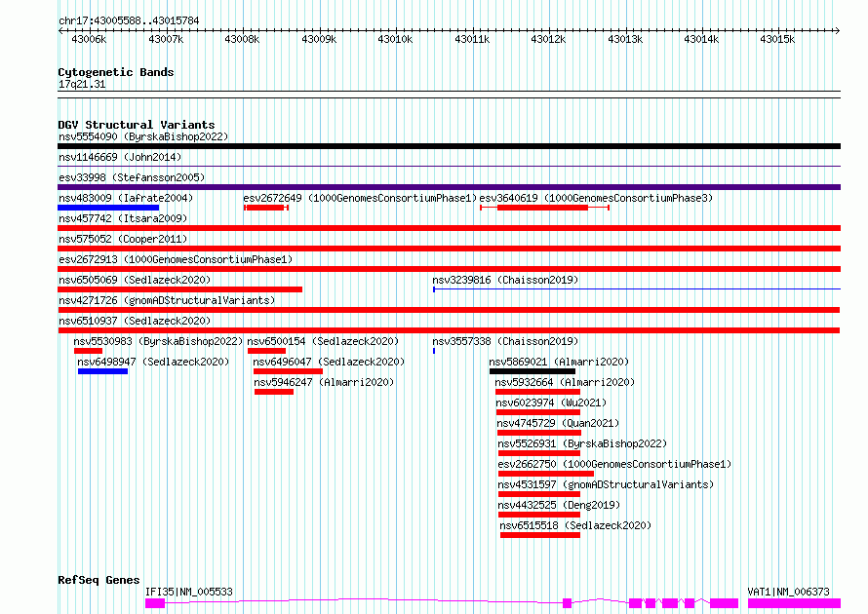This screenshot has width=868, height=614.
Task: Open esv2672913 (1000GenomesConsortiumPhase1) label
Action: (x=176, y=259)
